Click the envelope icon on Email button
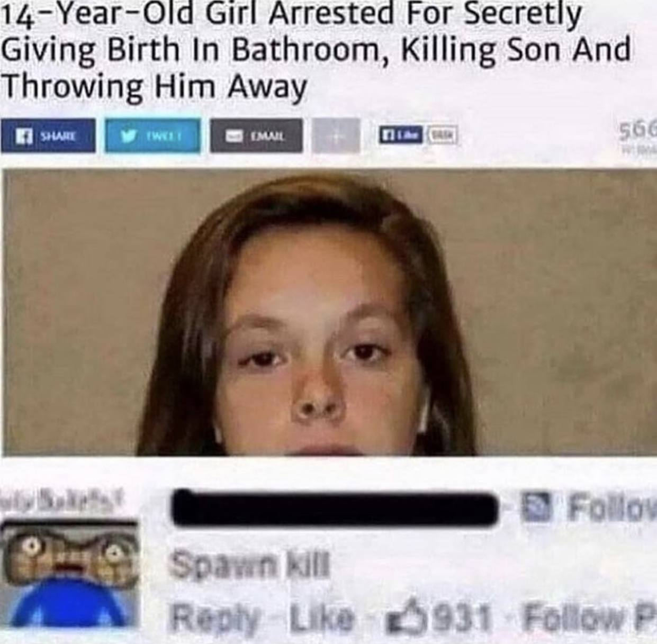The height and width of the screenshot is (644, 657). click(233, 136)
